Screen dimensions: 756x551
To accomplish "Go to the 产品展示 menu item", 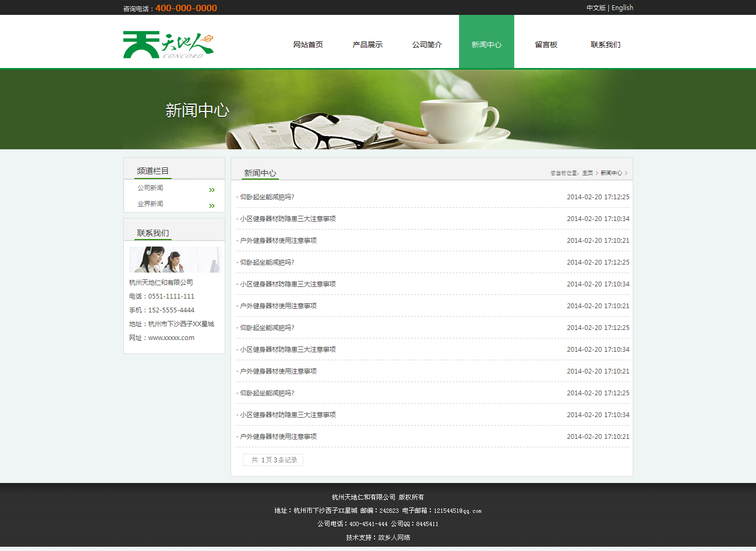I will [x=368, y=45].
